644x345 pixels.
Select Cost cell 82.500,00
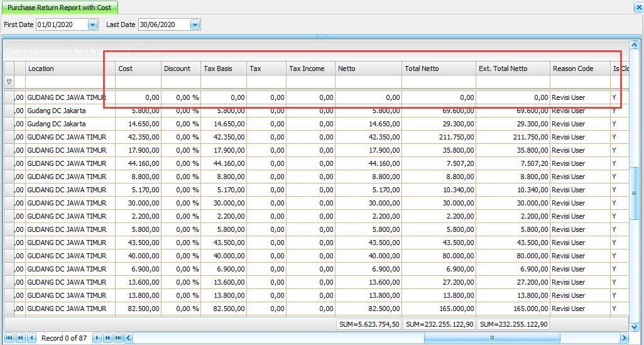point(138,309)
